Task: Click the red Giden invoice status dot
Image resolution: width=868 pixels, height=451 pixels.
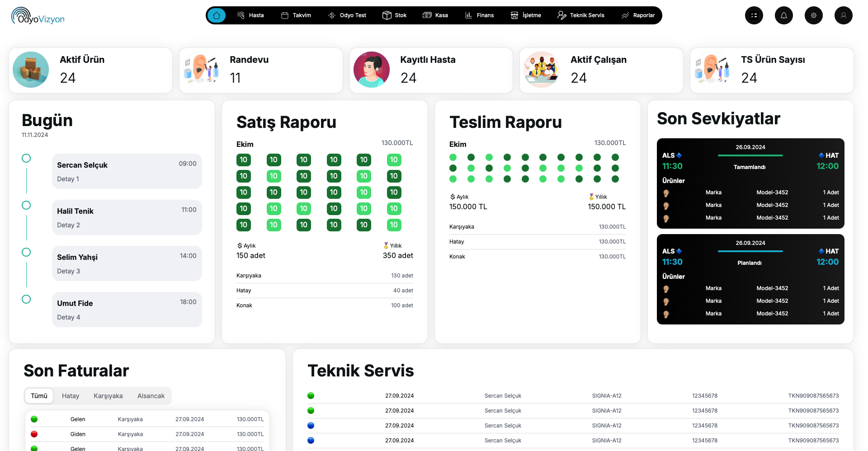Action: pos(34,434)
